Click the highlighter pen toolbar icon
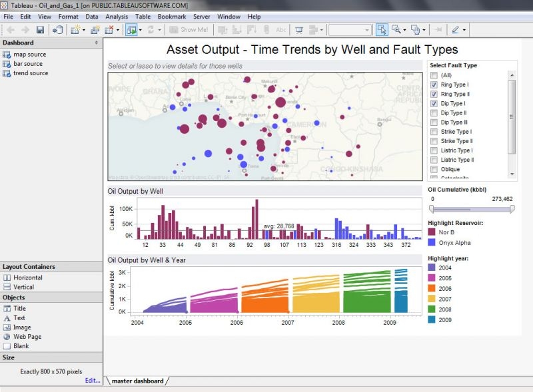The height and width of the screenshot is (392, 533). [x=456, y=30]
